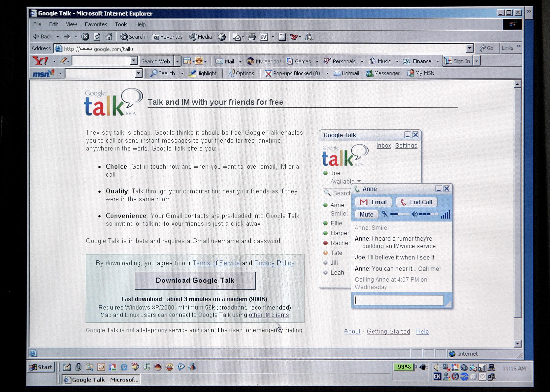Click the Pop-ups Blocked (0) button
Viewport: 550px width, 392px height.
coord(292,73)
